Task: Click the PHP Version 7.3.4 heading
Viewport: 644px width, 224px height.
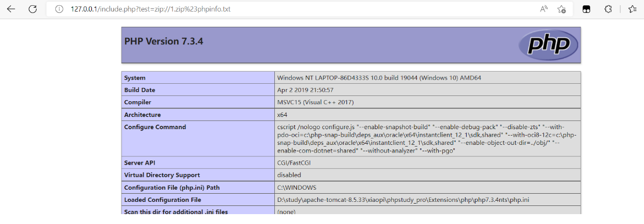Action: click(163, 41)
